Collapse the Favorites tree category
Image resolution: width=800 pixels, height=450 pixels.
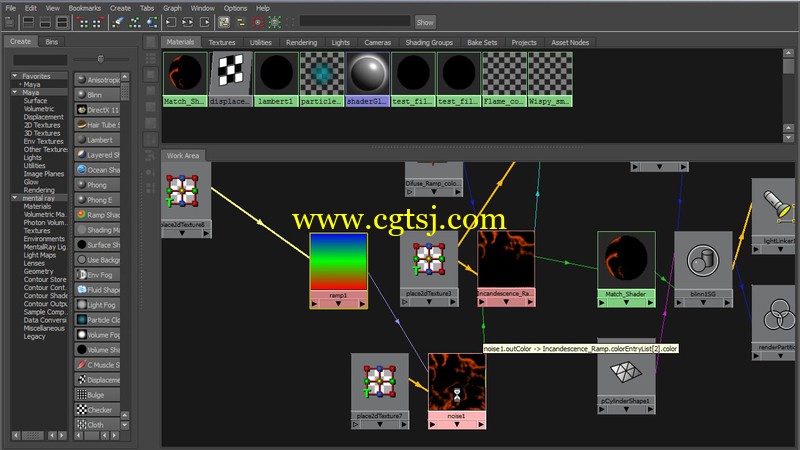[x=15, y=76]
